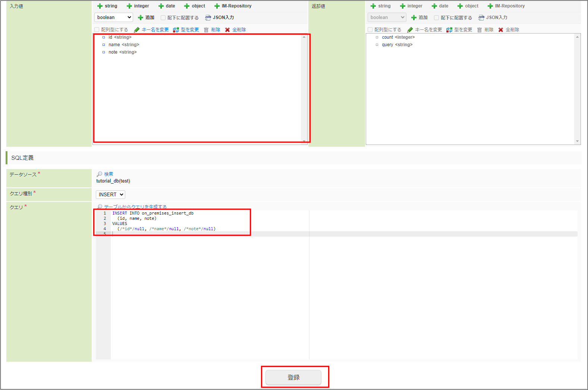Image resolution: width=588 pixels, height=390 pixels.
Task: Click the VALUES line in the query editor
Action: 120,223
